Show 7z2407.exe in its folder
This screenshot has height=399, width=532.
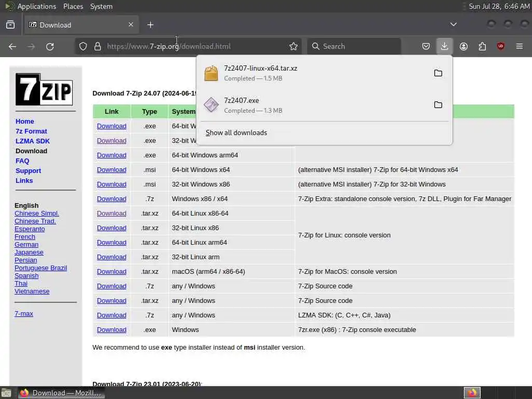point(438,104)
